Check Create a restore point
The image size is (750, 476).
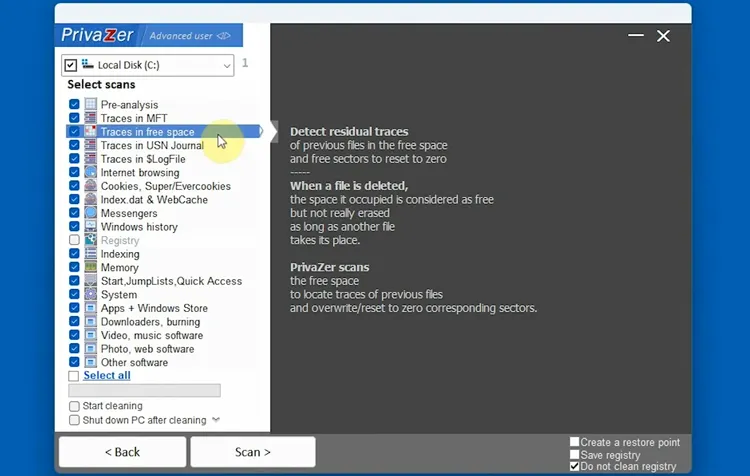point(574,442)
